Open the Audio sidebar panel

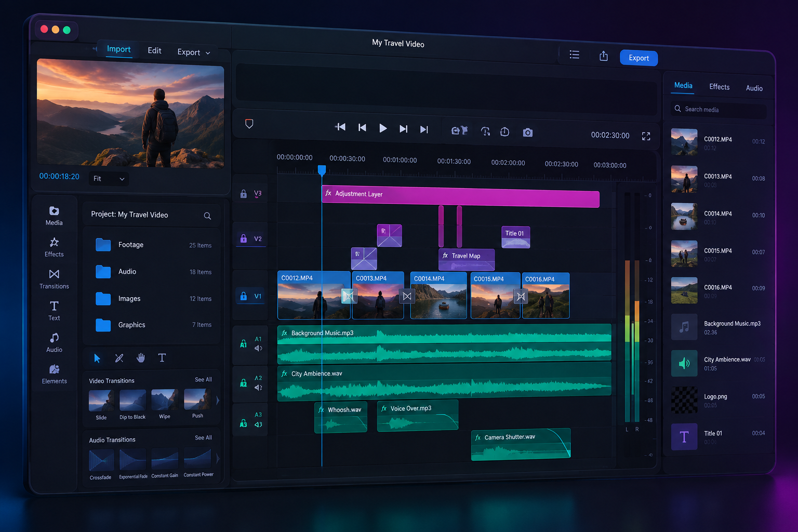click(54, 343)
